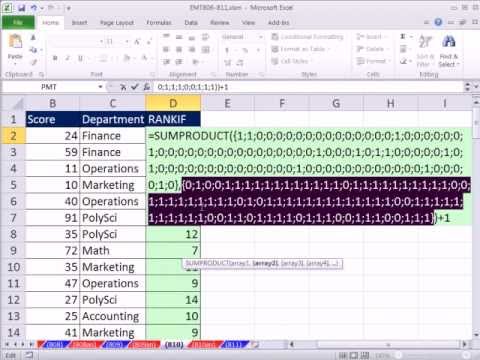Open the font color picker
480x360 pixels.
coord(144,58)
